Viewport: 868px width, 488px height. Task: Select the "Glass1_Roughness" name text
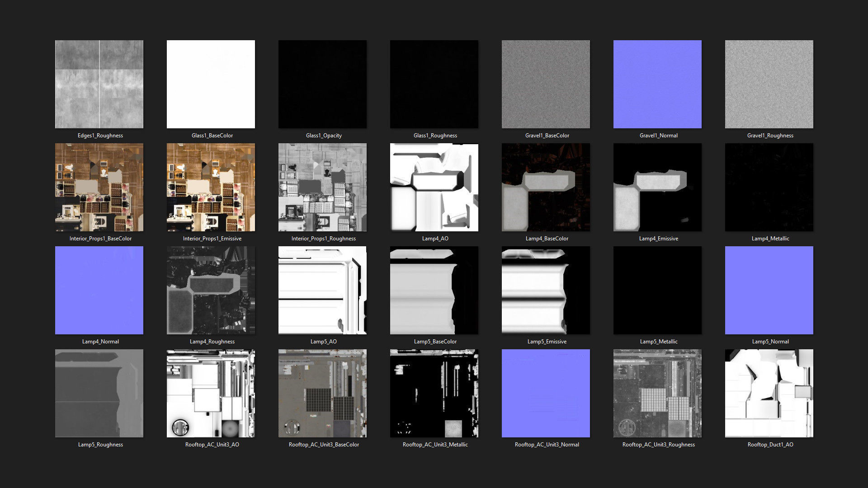(x=435, y=136)
